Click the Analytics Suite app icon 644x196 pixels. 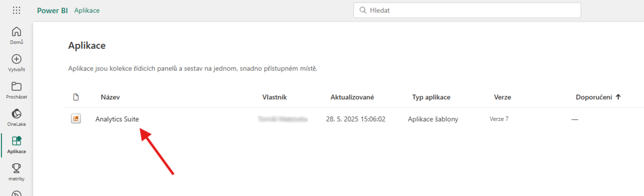[75, 119]
